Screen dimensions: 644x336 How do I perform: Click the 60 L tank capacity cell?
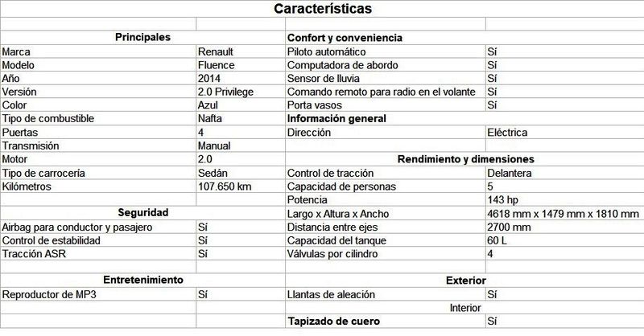(x=498, y=240)
